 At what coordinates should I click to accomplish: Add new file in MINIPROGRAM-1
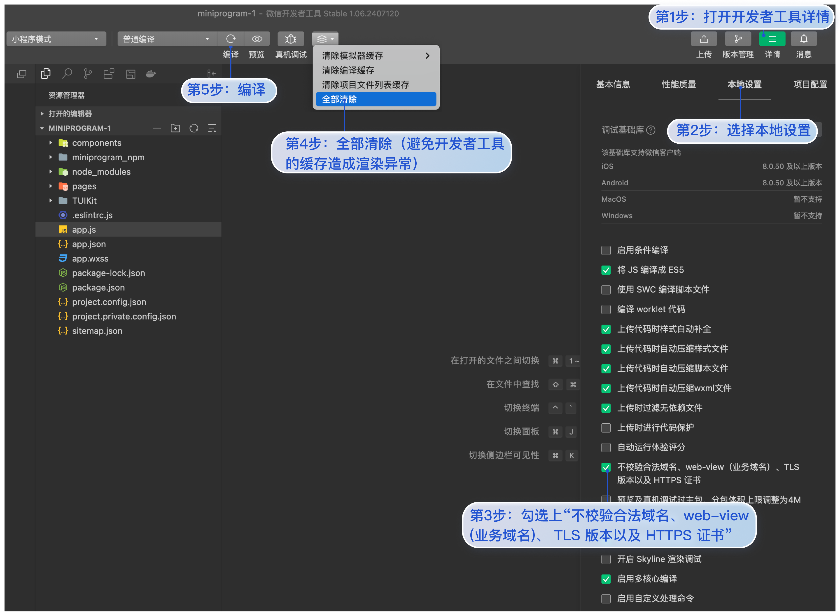(157, 128)
